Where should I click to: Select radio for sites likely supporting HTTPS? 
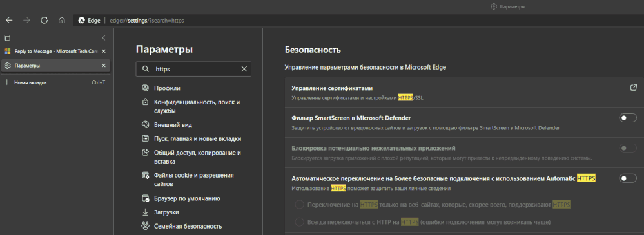point(299,205)
